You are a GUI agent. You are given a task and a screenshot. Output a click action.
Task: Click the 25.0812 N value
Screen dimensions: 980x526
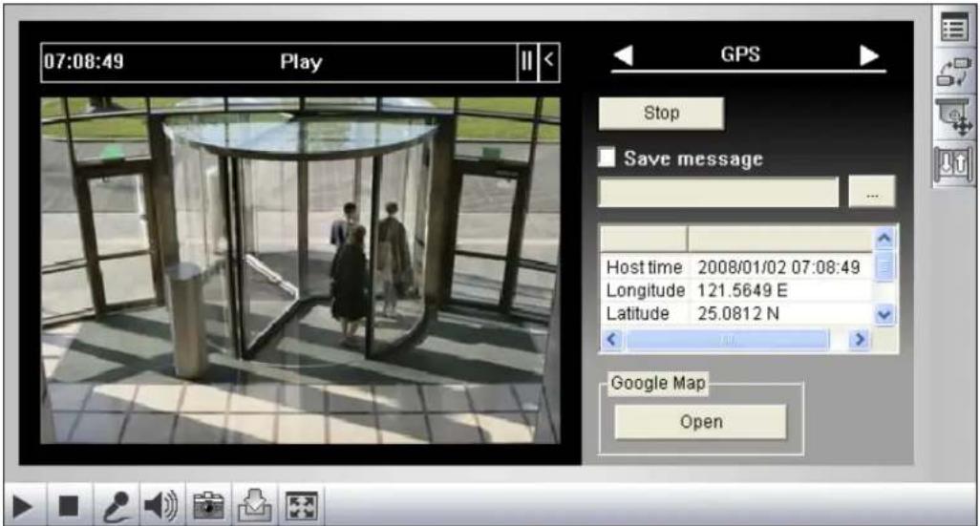coord(738,314)
